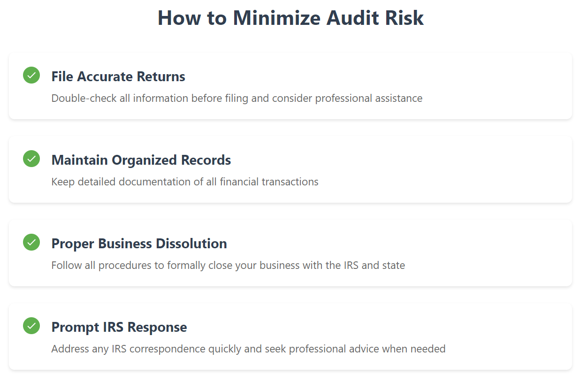Click the 'Keep detailed documentation' description line

[184, 182]
